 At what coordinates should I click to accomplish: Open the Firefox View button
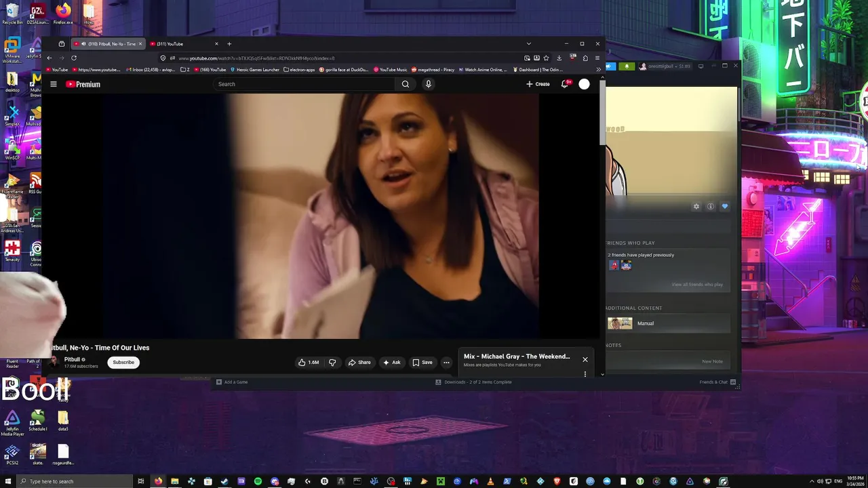(x=61, y=44)
